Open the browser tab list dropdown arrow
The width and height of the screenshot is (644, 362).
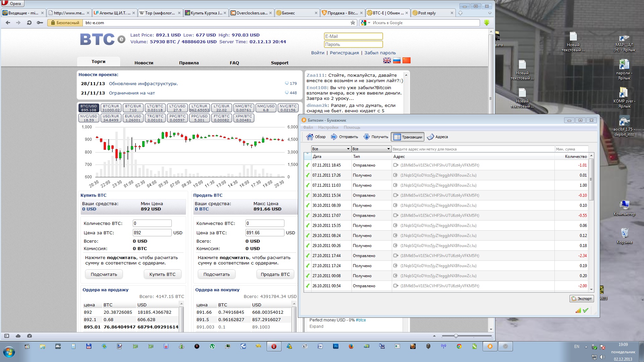click(x=490, y=13)
